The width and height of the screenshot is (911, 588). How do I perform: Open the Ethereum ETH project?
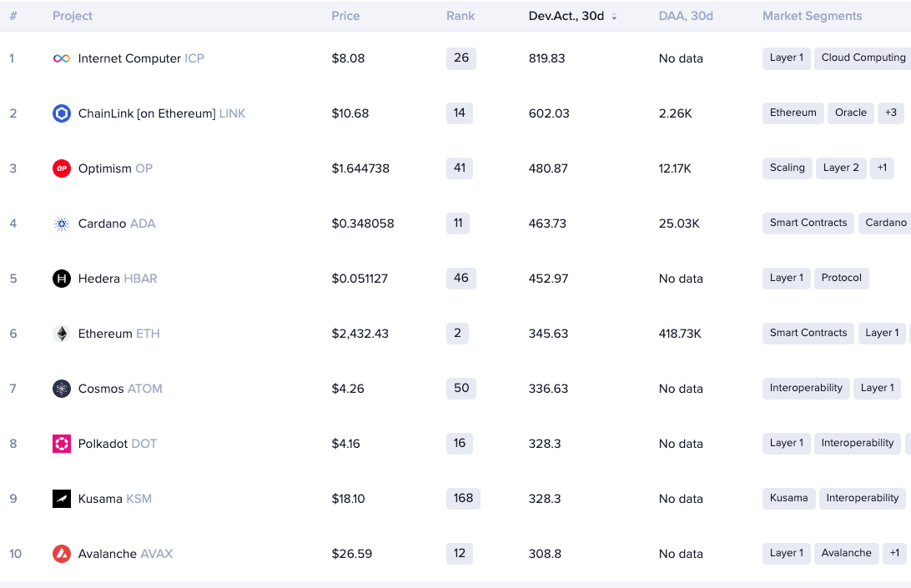click(119, 334)
